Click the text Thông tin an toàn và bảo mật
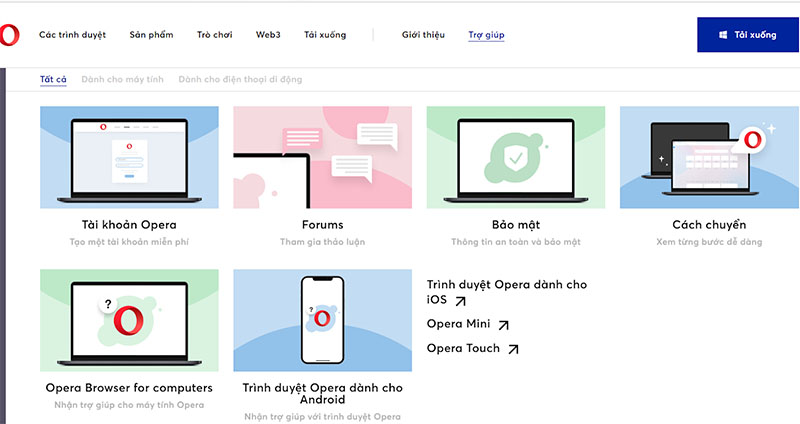800x424 pixels. (516, 242)
